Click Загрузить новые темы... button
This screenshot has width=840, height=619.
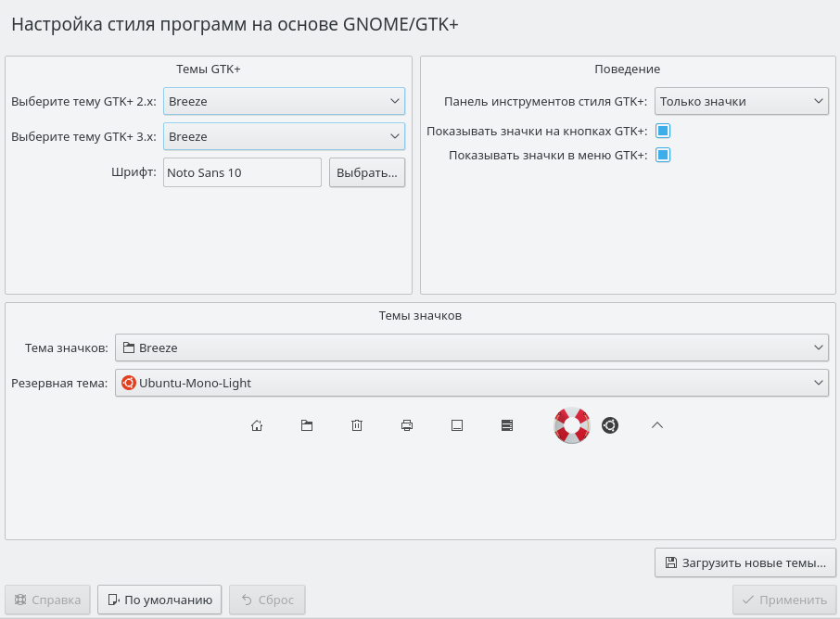[745, 562]
